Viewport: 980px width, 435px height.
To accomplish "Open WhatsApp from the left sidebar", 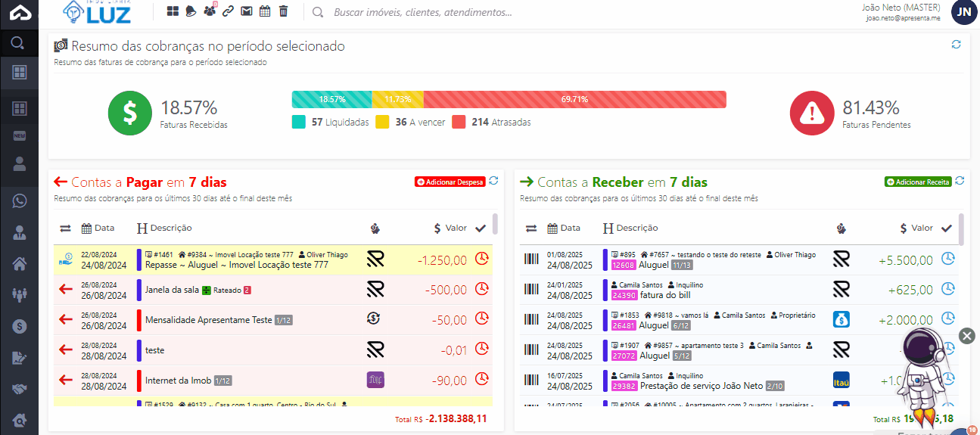I will tap(20, 200).
